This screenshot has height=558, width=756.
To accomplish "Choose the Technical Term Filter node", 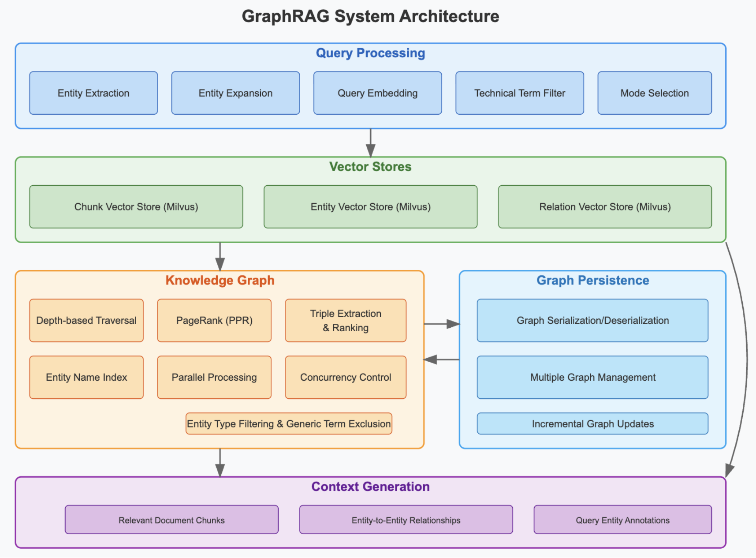I will (520, 93).
